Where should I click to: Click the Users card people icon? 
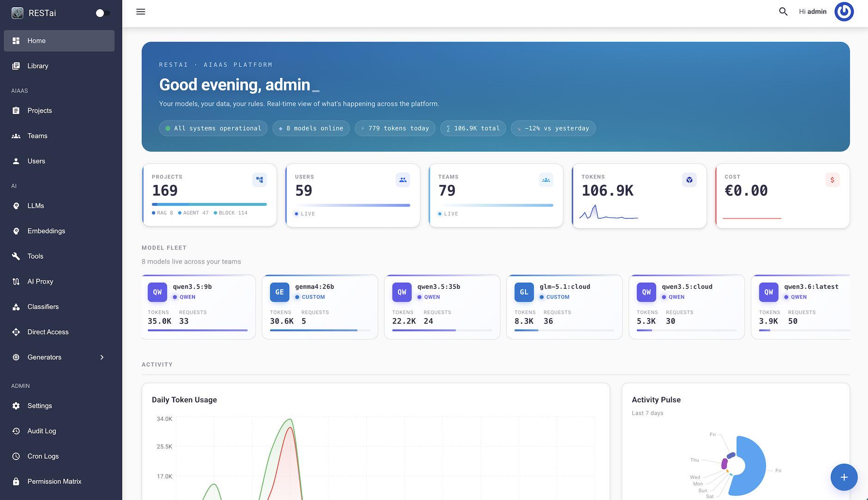(403, 180)
